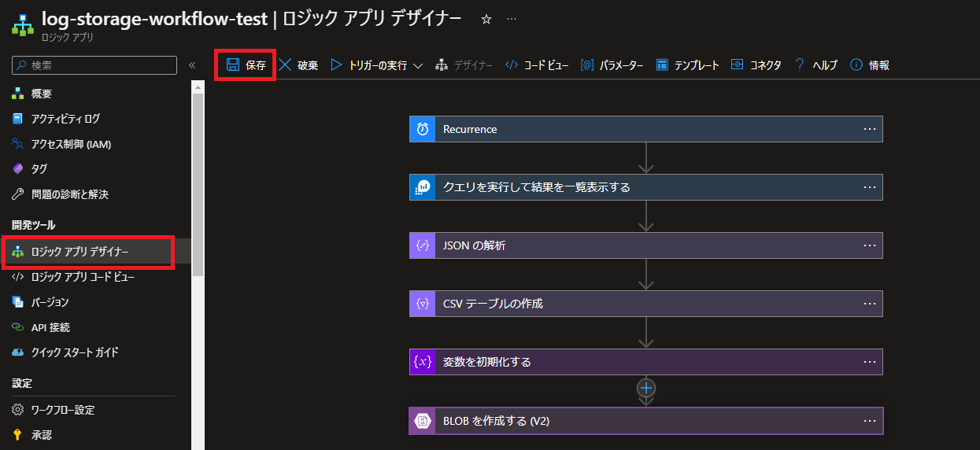980x450 pixels.
Task: Click the Azure Monitor query step icon
Action: click(423, 187)
